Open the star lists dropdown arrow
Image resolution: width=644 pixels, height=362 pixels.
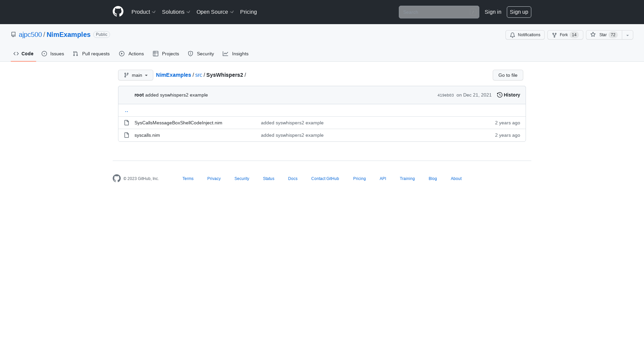[628, 35]
